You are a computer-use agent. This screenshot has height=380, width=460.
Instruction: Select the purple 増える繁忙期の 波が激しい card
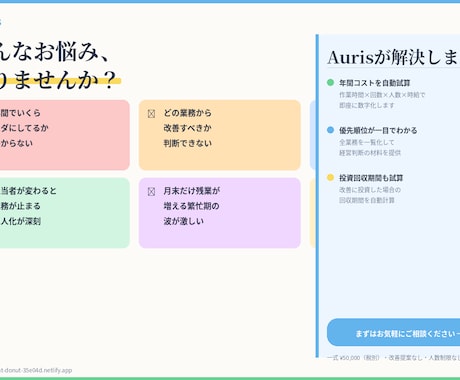pos(220,213)
